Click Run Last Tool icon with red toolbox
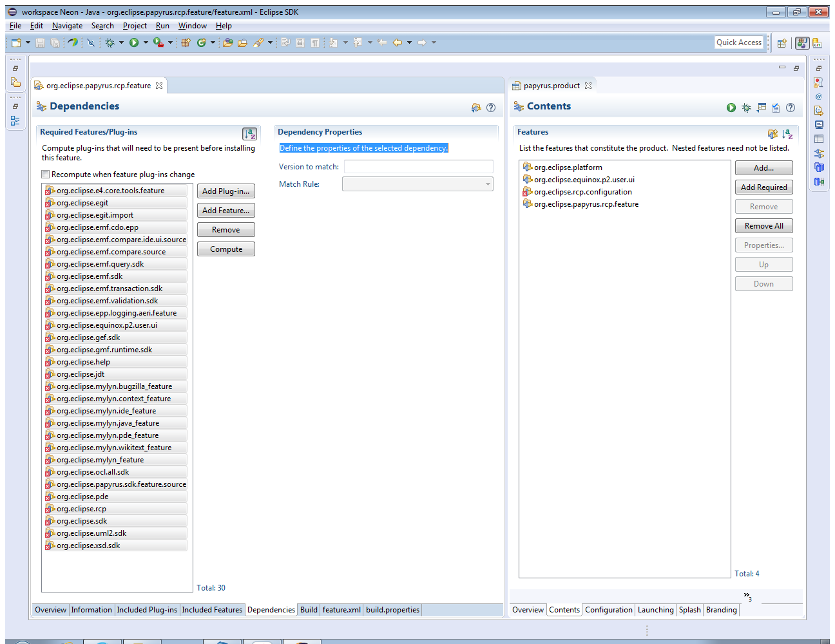Image resolution: width=835 pixels, height=644 pixels. [x=158, y=43]
